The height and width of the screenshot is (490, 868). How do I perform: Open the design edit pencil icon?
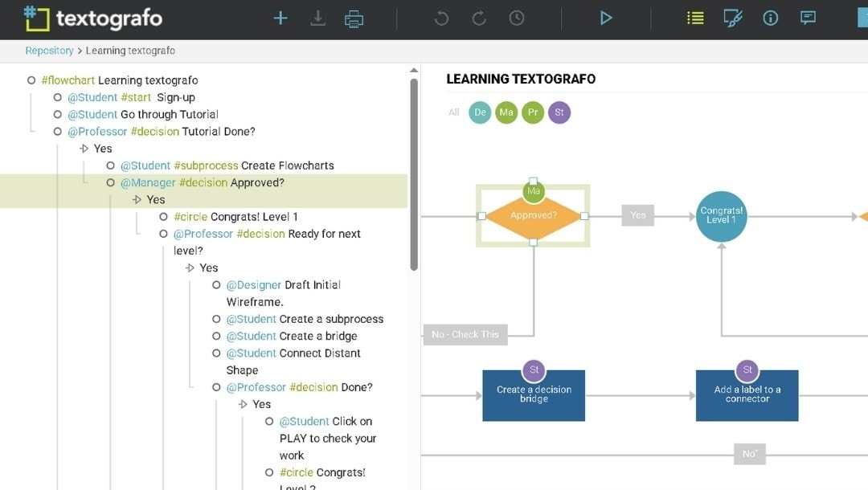point(733,18)
